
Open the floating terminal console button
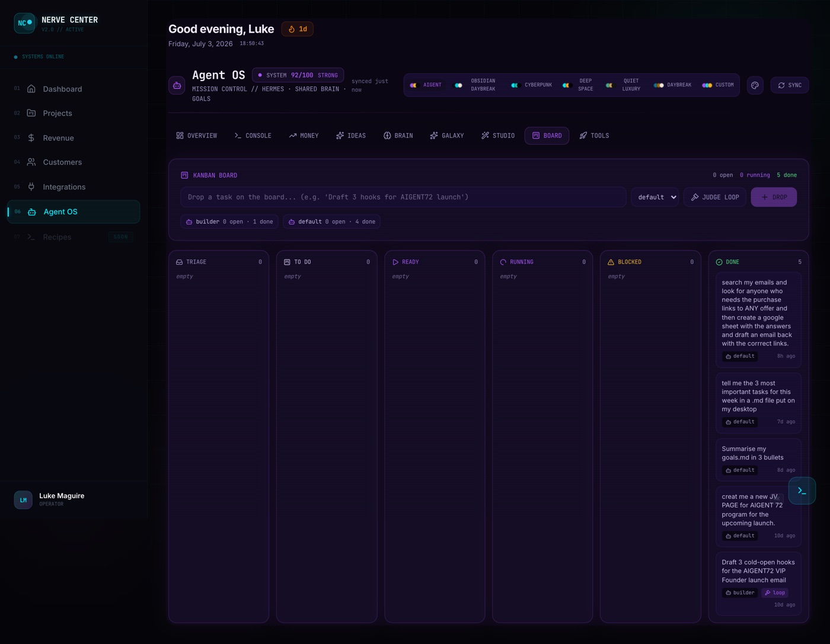tap(802, 491)
